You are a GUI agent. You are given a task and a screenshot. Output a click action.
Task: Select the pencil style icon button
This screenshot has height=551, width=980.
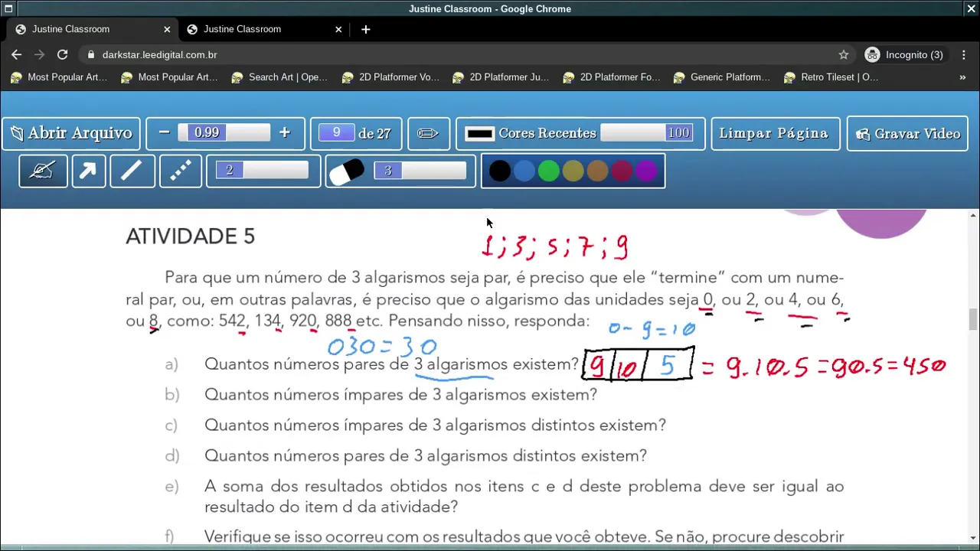coord(428,133)
